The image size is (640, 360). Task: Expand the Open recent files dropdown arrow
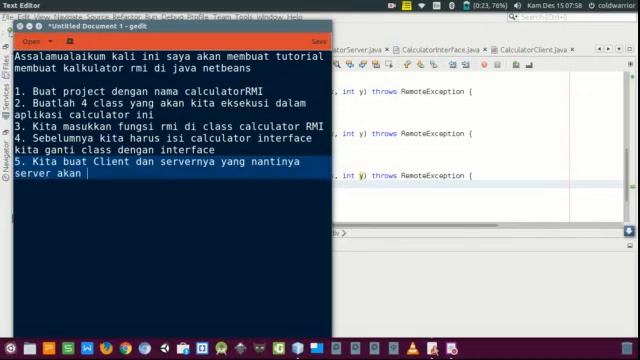click(51, 42)
